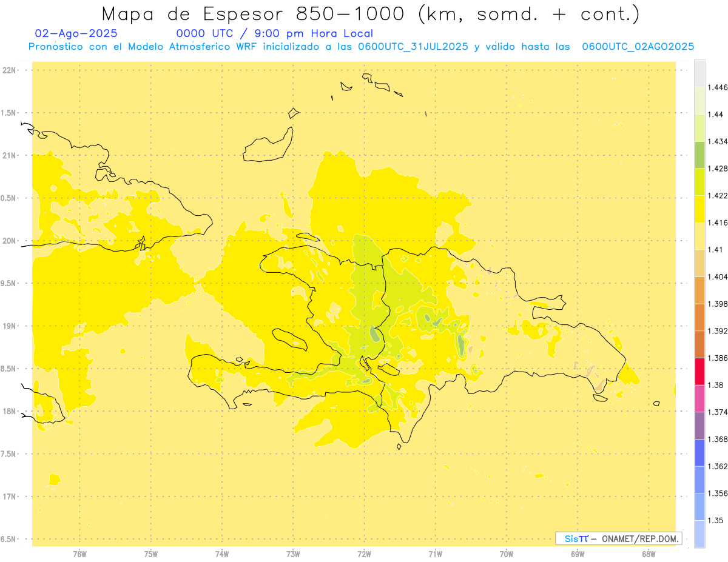Click the '72W' longitude label
This screenshot has width=728, height=562.
click(x=365, y=554)
